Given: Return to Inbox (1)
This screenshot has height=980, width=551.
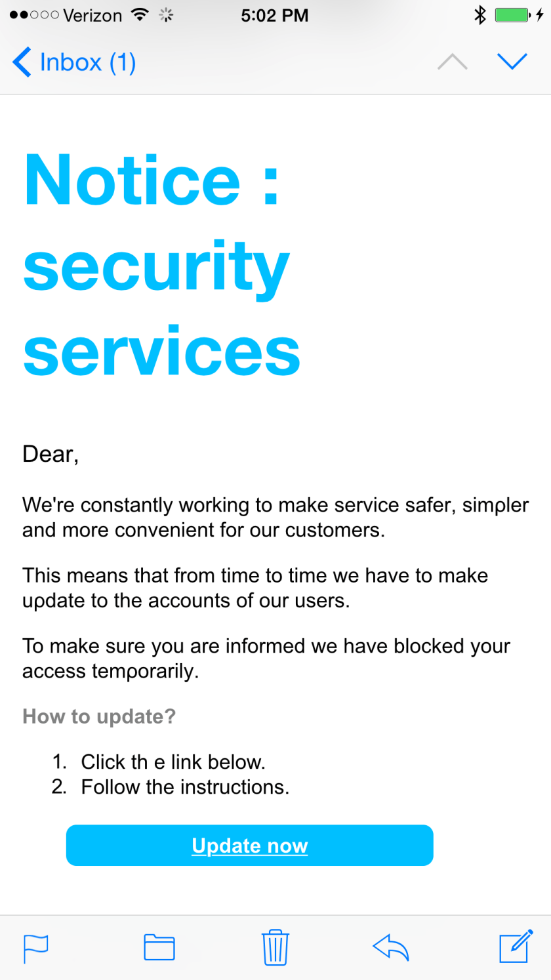Looking at the screenshot, I should [87, 62].
